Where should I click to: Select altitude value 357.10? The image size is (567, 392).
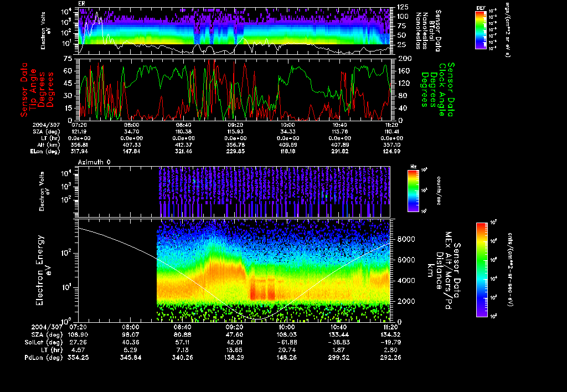coord(391,145)
